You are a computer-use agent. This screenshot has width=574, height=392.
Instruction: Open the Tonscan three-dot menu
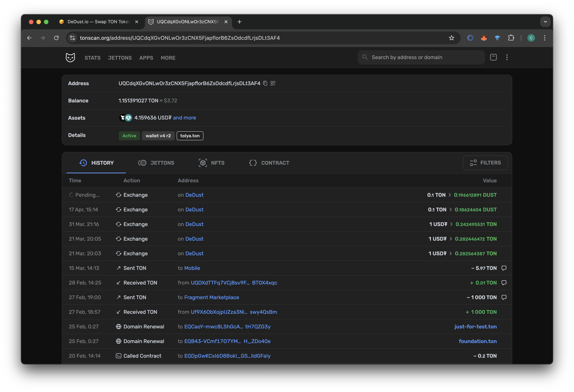[507, 57]
